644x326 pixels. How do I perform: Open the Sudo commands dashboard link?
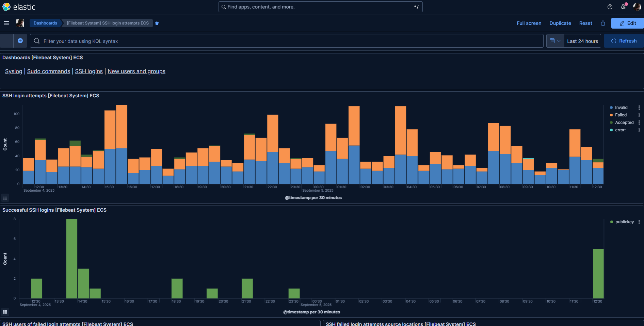click(49, 71)
